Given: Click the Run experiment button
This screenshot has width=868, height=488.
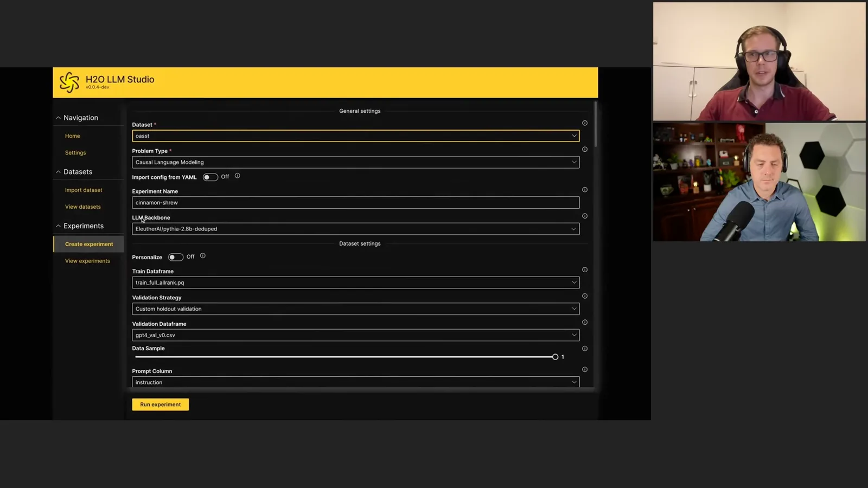Looking at the screenshot, I should pos(161,404).
